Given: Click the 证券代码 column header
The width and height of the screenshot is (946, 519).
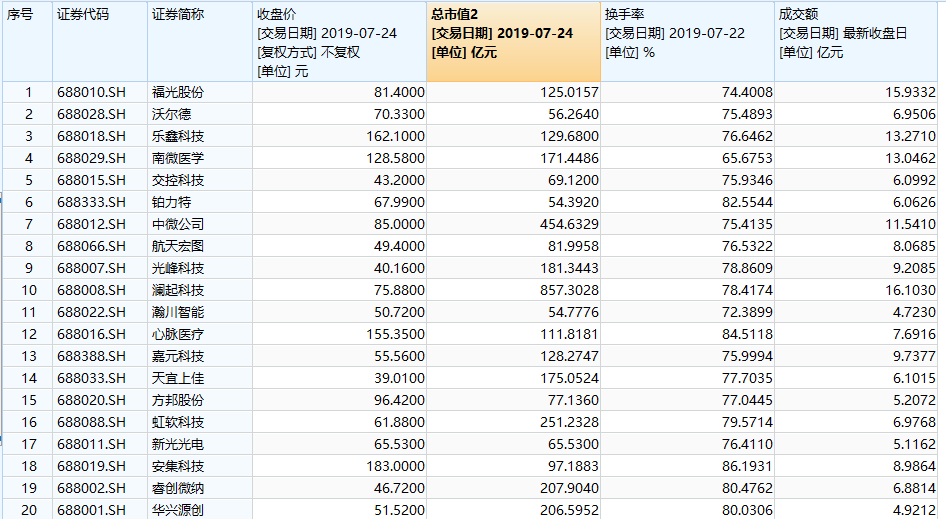Looking at the screenshot, I should pyautogui.click(x=84, y=15).
